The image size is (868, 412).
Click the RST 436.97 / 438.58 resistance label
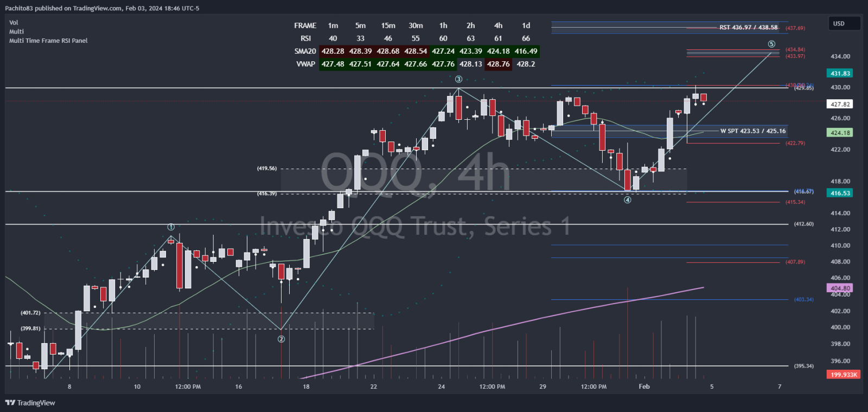(x=749, y=27)
